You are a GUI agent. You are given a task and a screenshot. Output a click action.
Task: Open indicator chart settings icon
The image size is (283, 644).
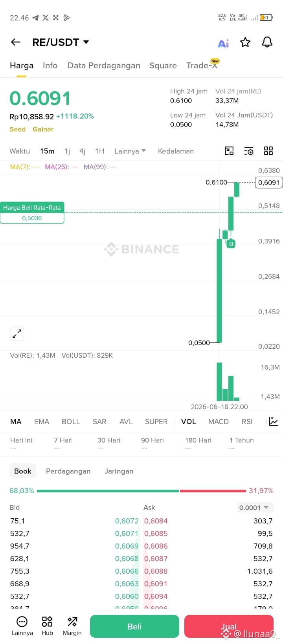tap(274, 422)
